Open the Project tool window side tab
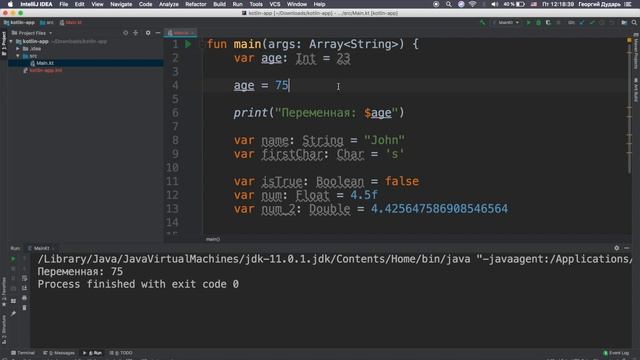 (x=4, y=43)
